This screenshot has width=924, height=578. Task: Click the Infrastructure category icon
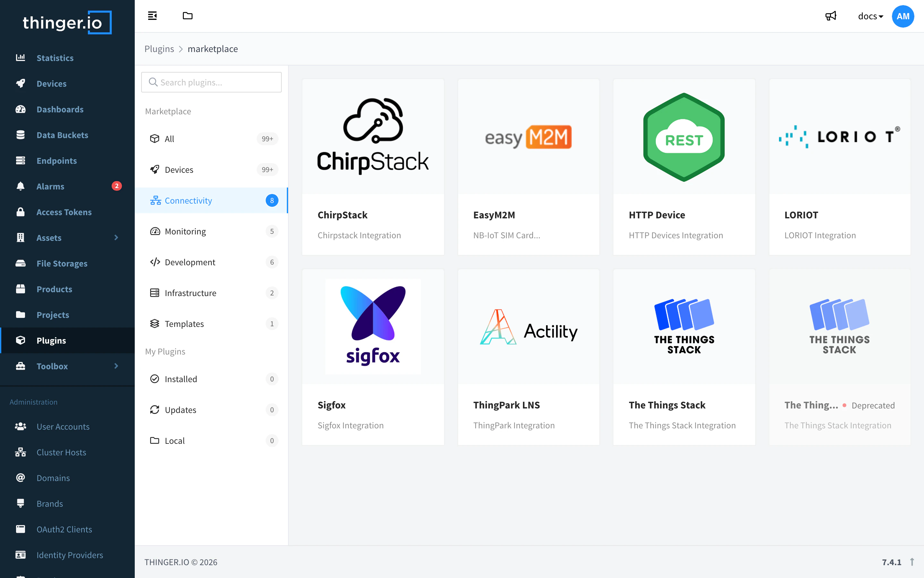155,293
